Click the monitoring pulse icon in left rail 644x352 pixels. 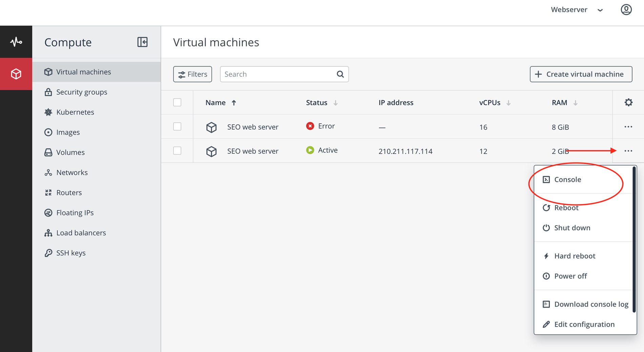tap(16, 42)
